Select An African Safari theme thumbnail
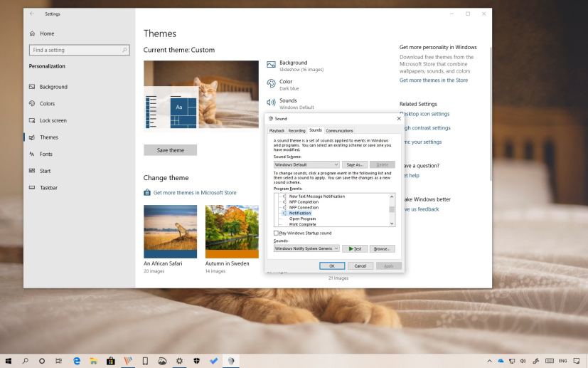Viewport: 588px width, 368px height. [x=170, y=231]
